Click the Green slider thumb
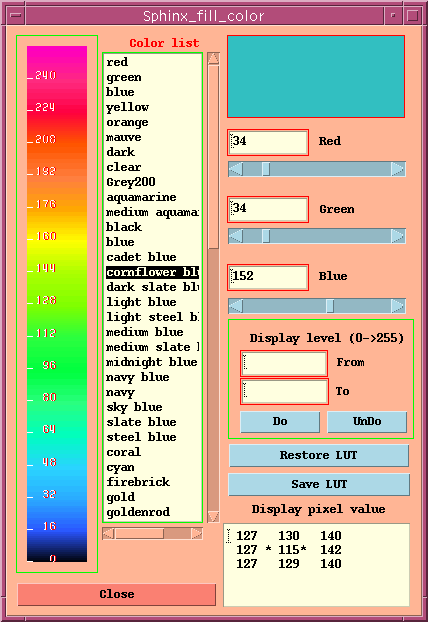Image resolution: width=428 pixels, height=622 pixels. tap(266, 236)
